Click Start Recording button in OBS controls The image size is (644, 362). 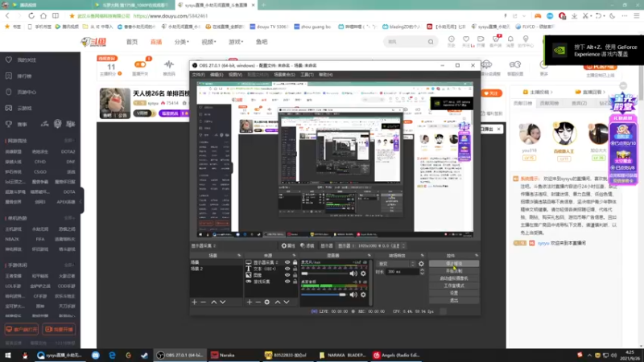(x=454, y=271)
